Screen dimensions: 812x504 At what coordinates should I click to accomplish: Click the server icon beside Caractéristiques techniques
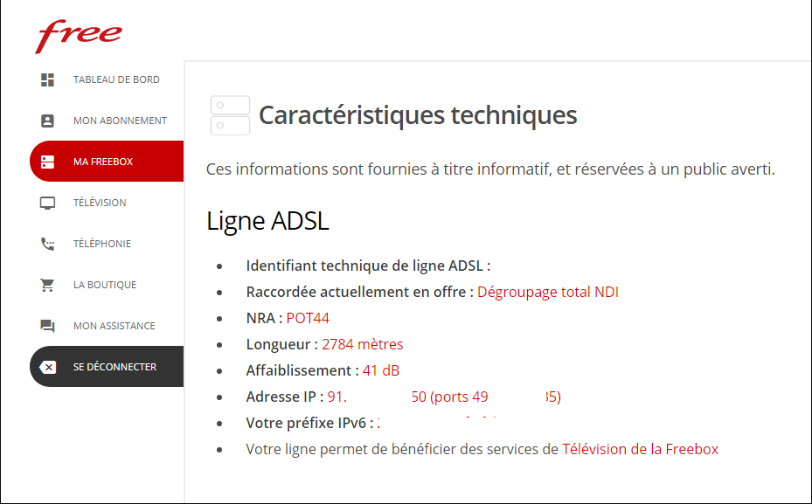point(230,115)
